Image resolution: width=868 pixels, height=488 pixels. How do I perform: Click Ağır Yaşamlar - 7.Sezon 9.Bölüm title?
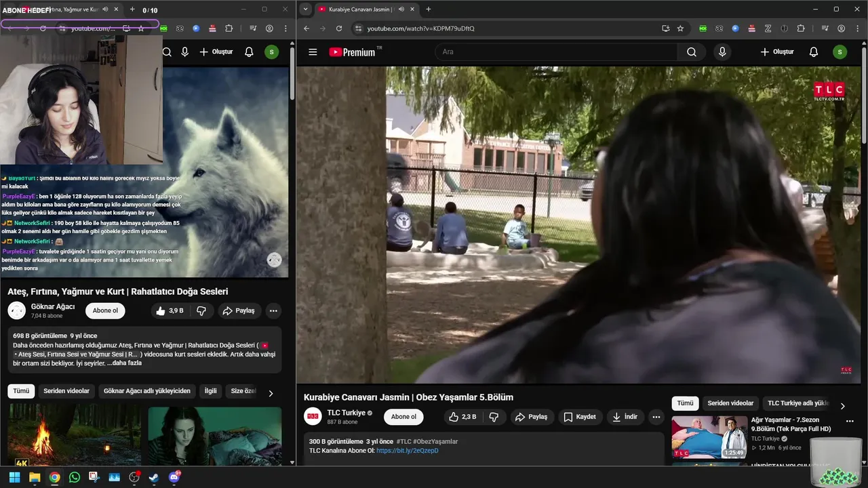[791, 424]
